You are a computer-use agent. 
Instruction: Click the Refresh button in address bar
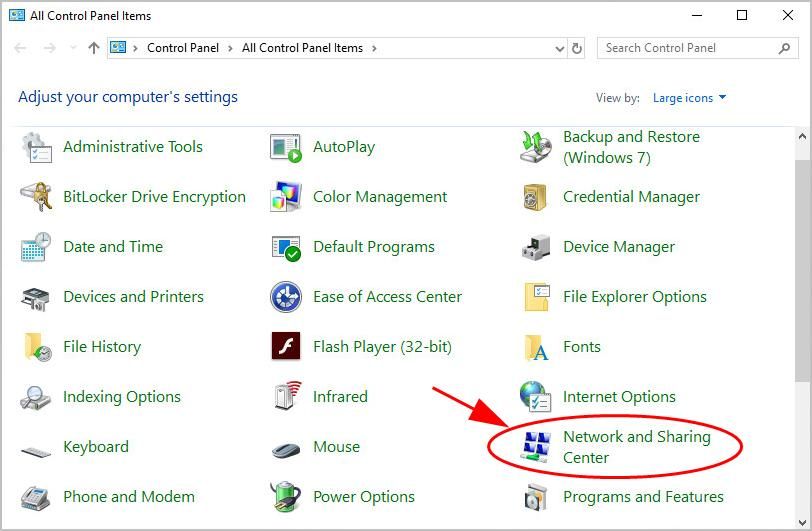[577, 48]
